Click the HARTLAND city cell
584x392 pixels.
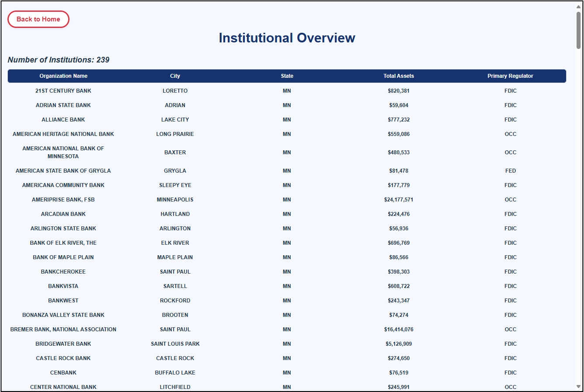click(175, 214)
